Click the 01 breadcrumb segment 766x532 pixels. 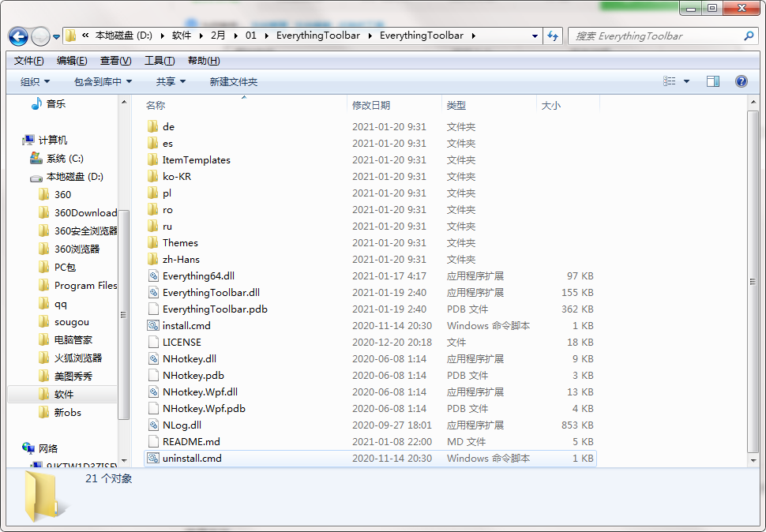(x=250, y=36)
